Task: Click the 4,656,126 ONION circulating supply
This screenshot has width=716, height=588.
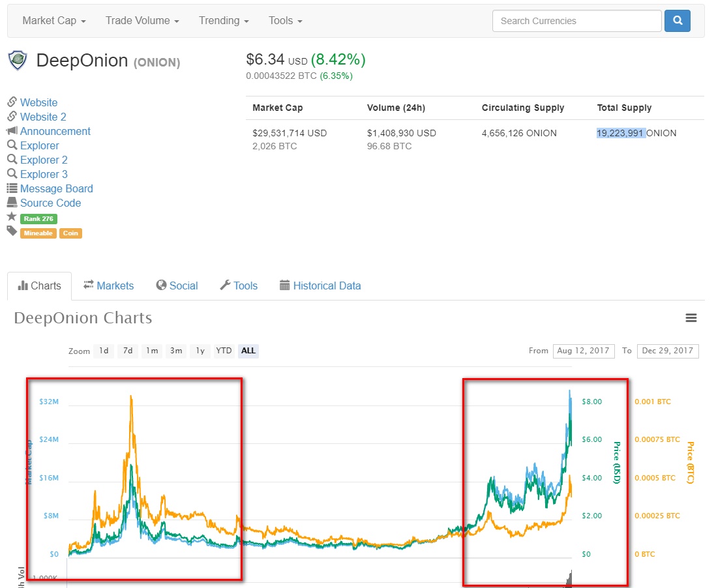Action: (519, 133)
